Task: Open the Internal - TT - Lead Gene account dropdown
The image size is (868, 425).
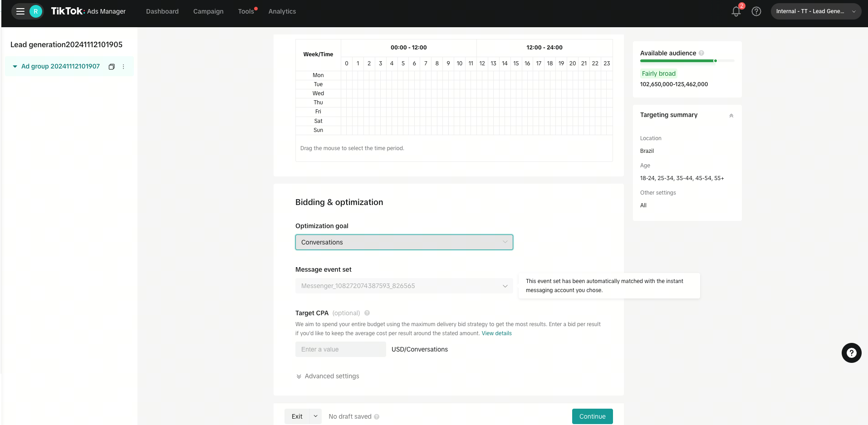Action: click(x=816, y=11)
